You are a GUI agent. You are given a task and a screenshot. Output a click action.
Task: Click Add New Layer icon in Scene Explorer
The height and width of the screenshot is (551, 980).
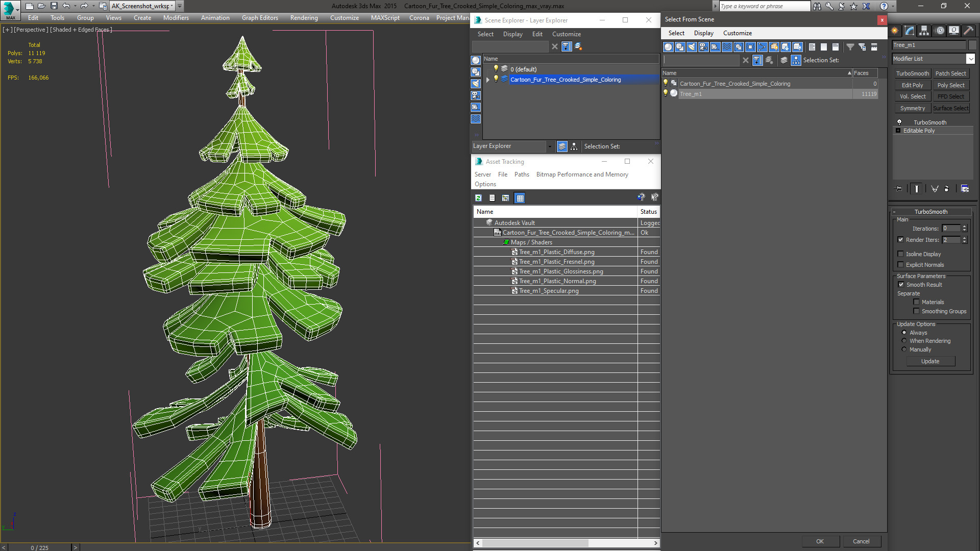click(x=578, y=46)
